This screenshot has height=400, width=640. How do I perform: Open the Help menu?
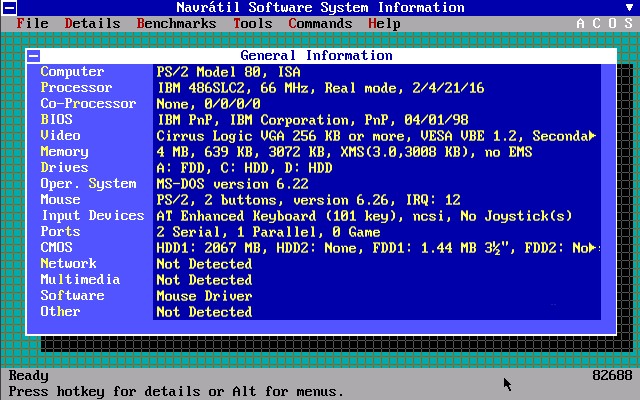coord(384,23)
